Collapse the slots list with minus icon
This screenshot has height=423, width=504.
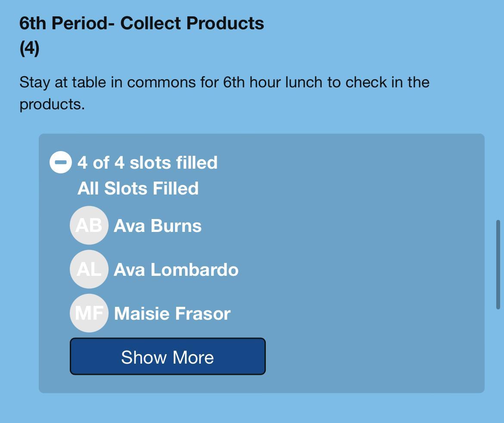[61, 163]
